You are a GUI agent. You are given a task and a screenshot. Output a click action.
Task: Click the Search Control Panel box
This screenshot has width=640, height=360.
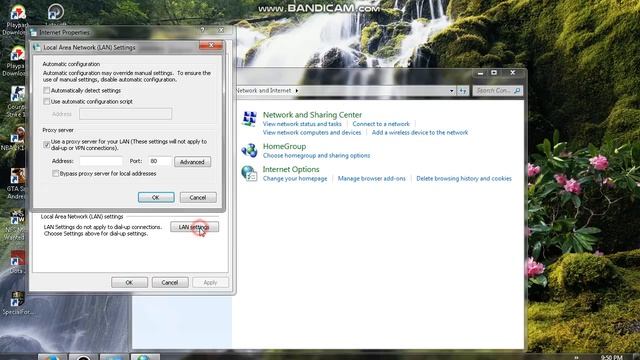pos(497,91)
